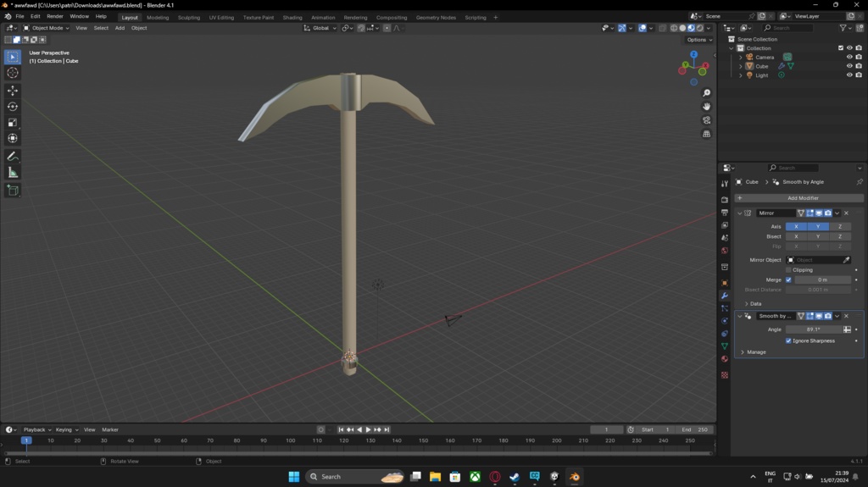Open the View Layer properties tab
Viewport: 868px width, 487px height.
[x=725, y=225]
